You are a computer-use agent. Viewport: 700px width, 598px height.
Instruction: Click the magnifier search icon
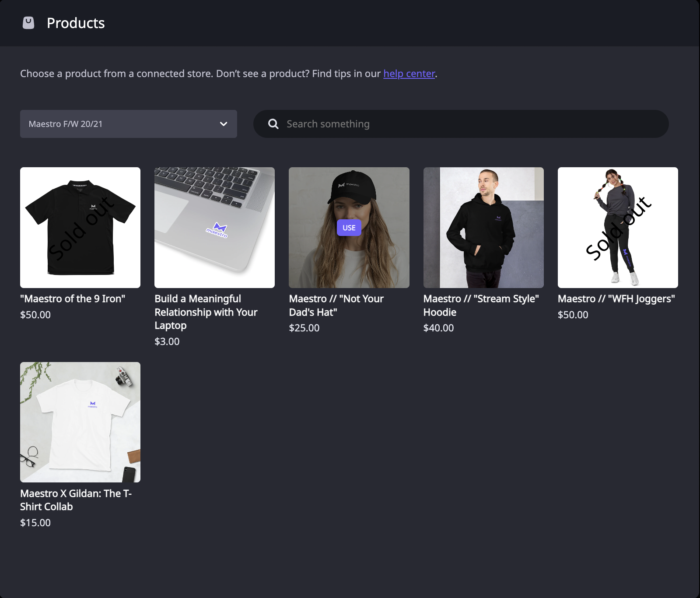coord(273,124)
